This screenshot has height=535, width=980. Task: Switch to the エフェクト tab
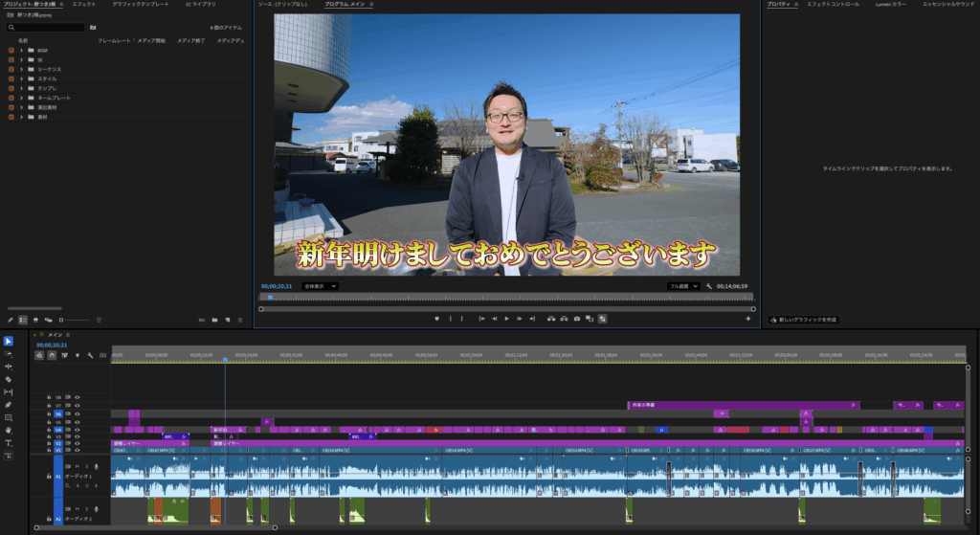[x=84, y=5]
